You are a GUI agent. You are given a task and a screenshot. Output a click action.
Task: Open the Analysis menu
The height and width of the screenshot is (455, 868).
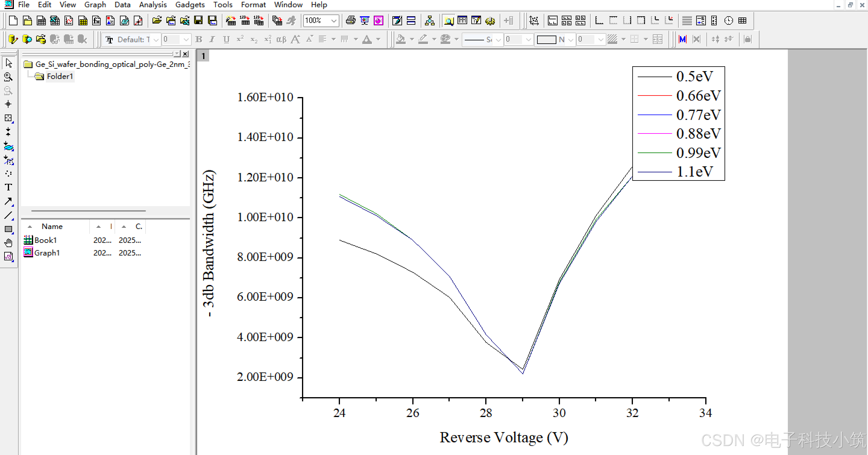click(x=153, y=5)
